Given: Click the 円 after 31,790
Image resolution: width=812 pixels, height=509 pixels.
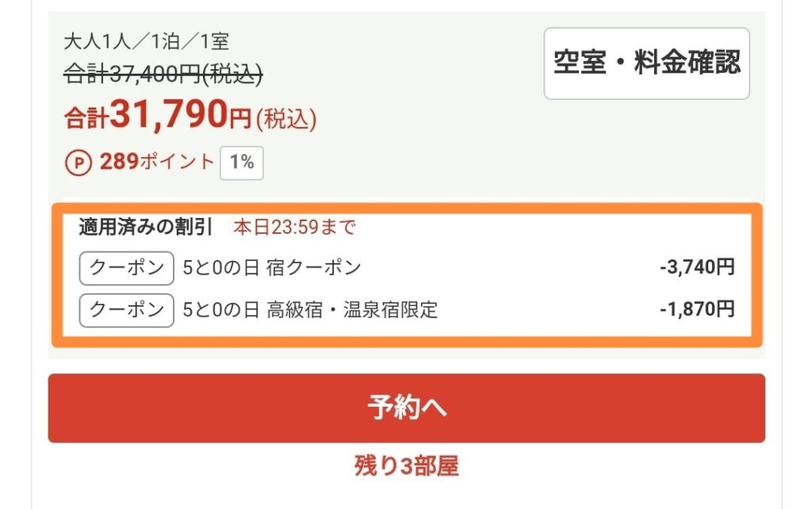Looking at the screenshot, I should point(239,120).
